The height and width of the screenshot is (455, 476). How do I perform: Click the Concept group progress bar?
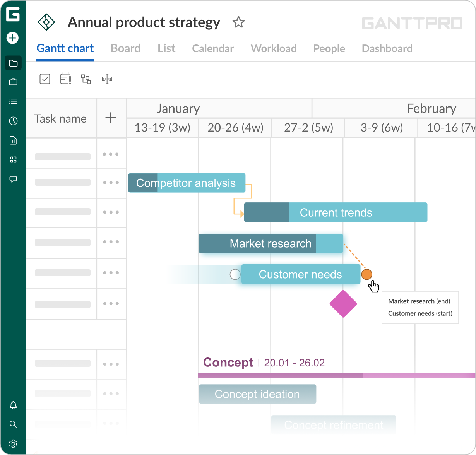click(336, 375)
